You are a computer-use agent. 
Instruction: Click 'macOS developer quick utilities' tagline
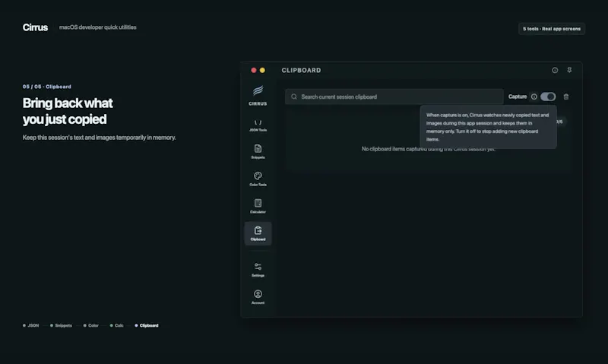pos(98,27)
